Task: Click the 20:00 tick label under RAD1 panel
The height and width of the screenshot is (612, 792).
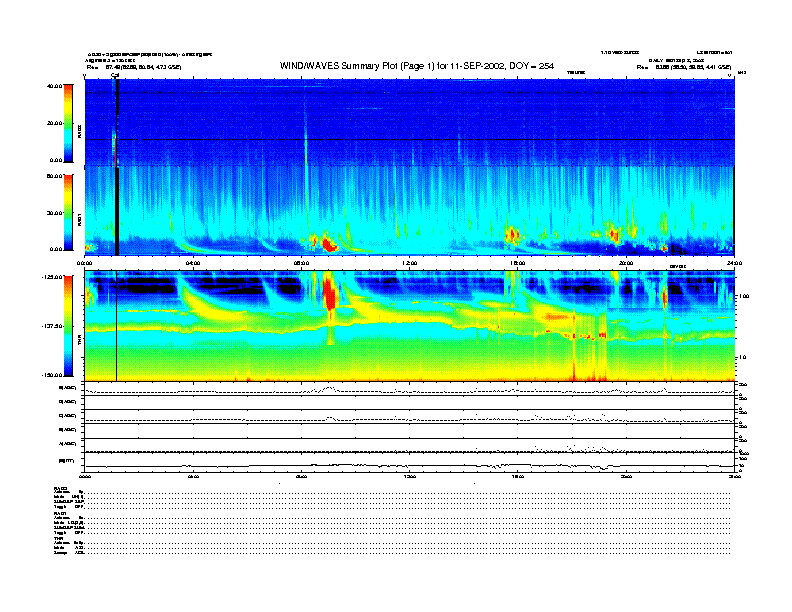Action: [x=626, y=263]
